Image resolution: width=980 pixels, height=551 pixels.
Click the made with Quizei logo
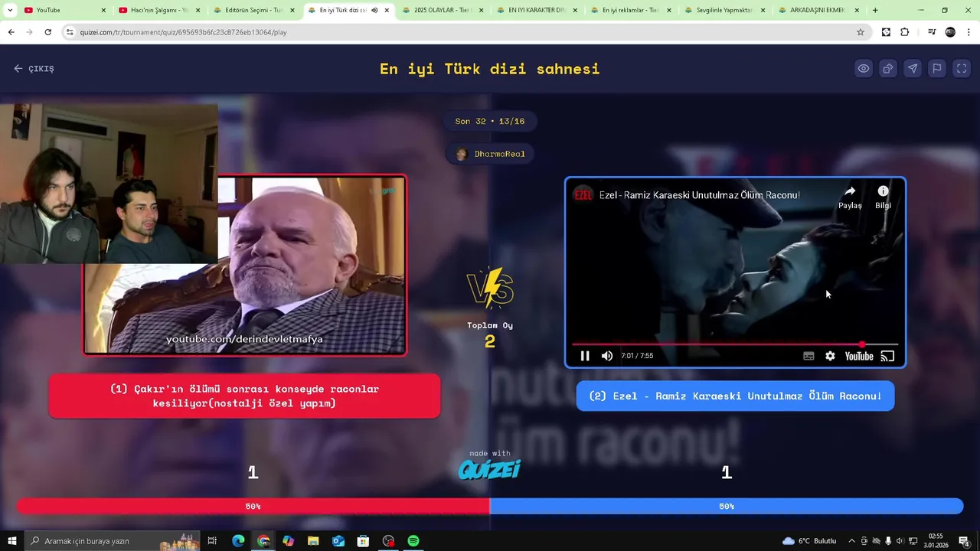(490, 465)
